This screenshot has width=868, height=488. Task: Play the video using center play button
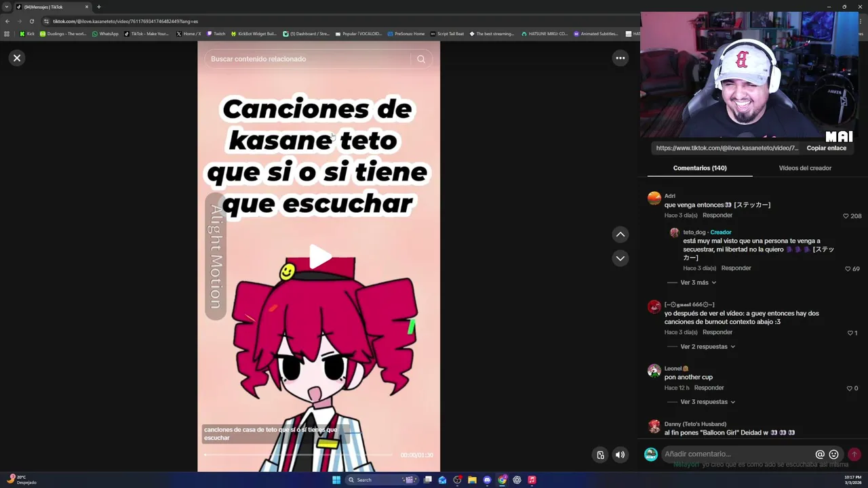(x=320, y=256)
